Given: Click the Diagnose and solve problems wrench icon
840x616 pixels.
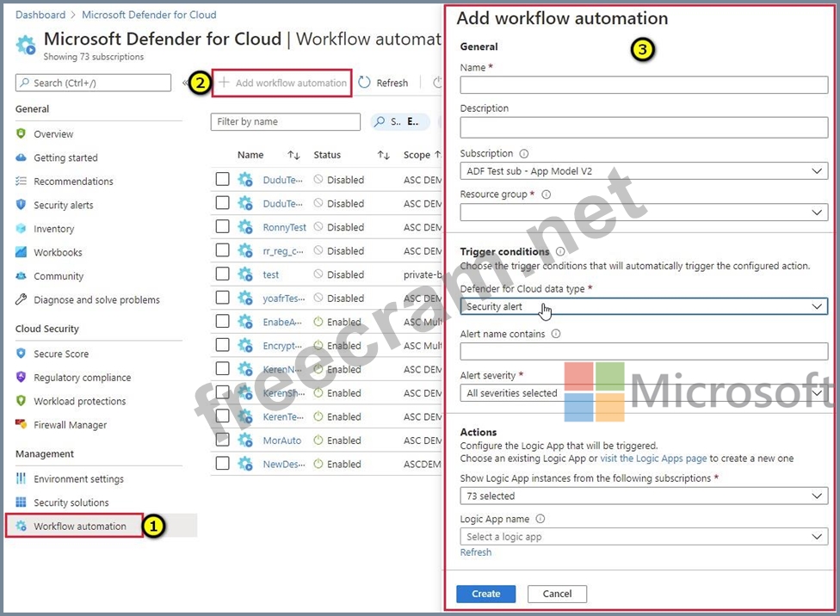Looking at the screenshot, I should pyautogui.click(x=21, y=299).
